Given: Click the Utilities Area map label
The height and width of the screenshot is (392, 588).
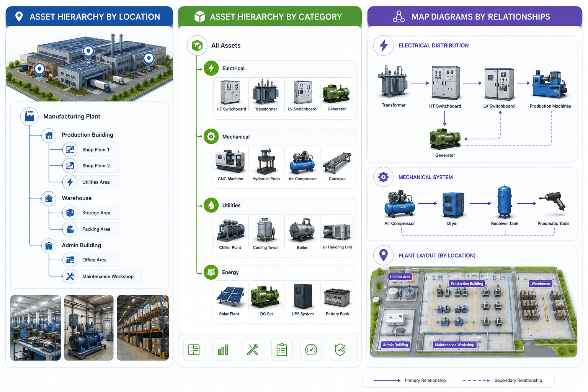Looking at the screenshot, I should pyautogui.click(x=400, y=277).
